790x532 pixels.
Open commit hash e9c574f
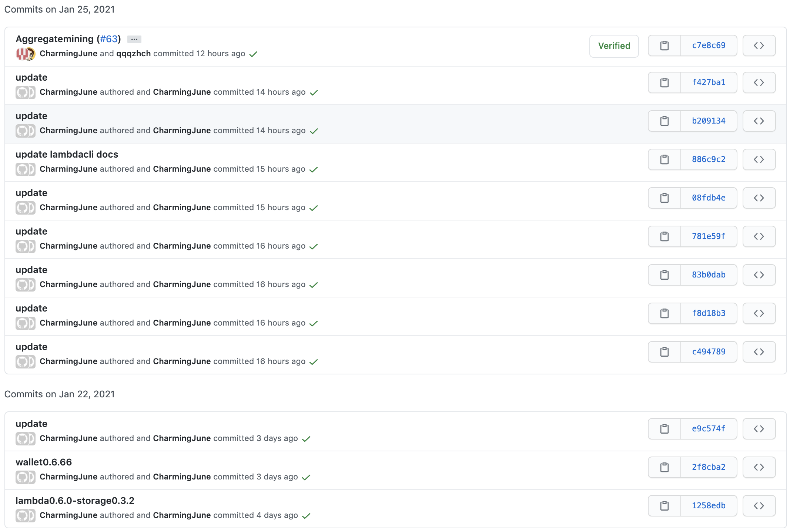coord(709,429)
